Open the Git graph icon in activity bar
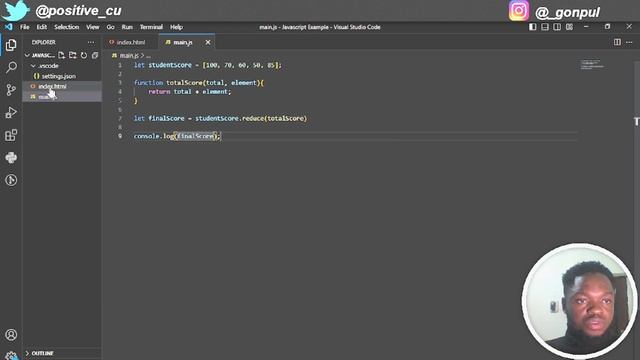This screenshot has height=360, width=640. point(11,180)
